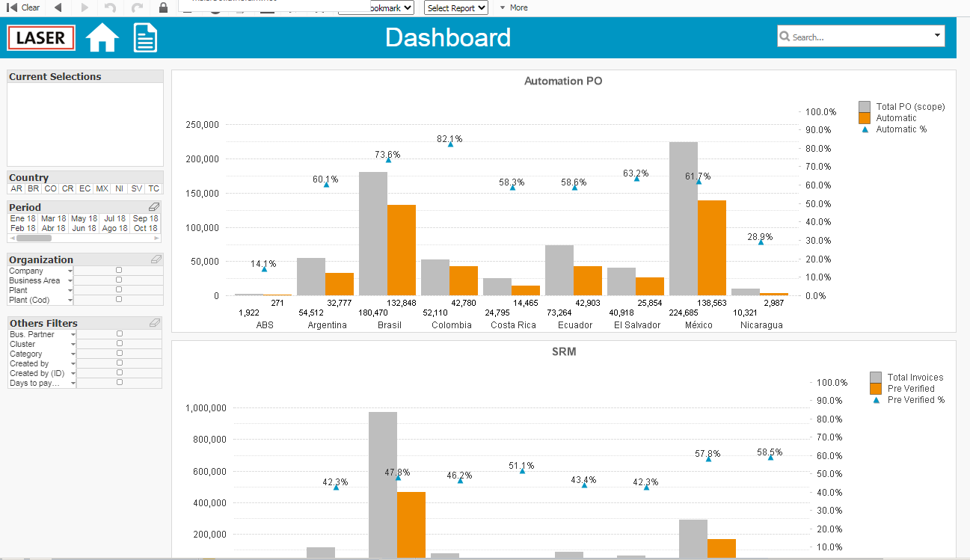Click the lock selections padlock icon
The width and height of the screenshot is (970, 560).
[x=164, y=7]
